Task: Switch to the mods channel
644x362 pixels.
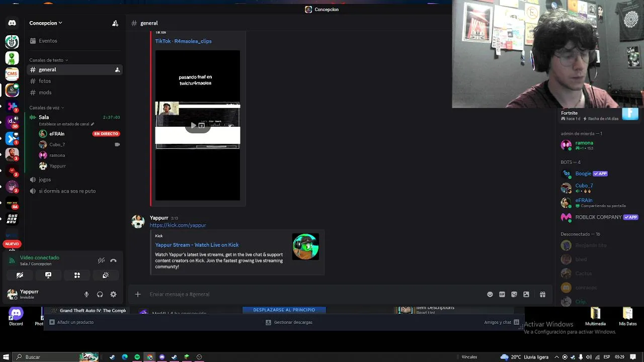Action: (x=75, y=93)
